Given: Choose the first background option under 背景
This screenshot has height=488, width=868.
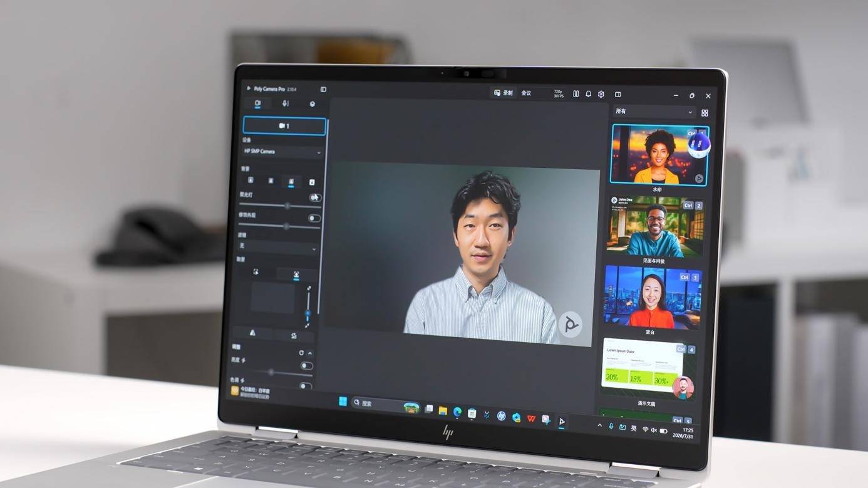Looking at the screenshot, I should 251,180.
